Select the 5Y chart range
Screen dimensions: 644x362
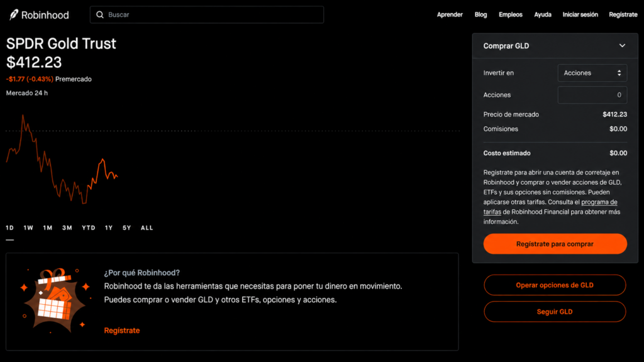pyautogui.click(x=126, y=228)
